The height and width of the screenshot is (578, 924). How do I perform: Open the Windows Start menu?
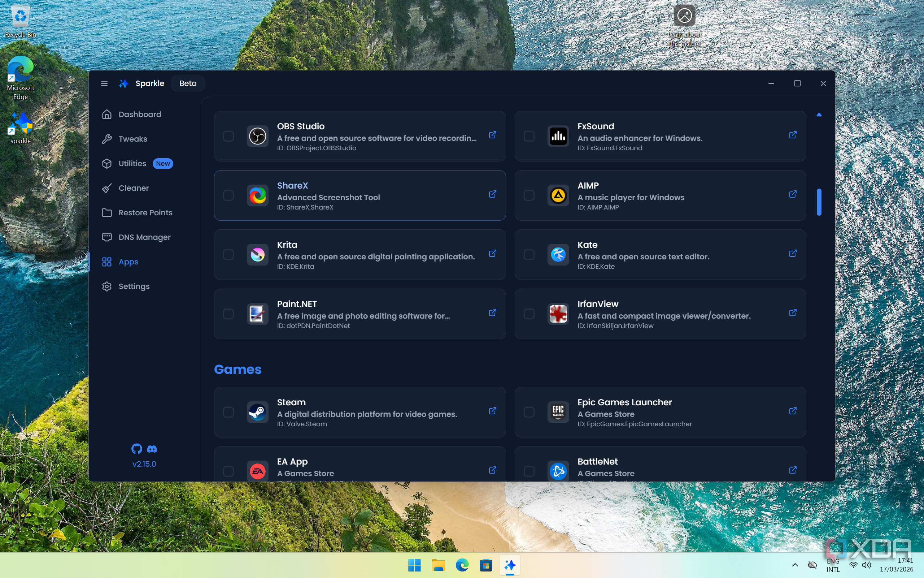414,565
